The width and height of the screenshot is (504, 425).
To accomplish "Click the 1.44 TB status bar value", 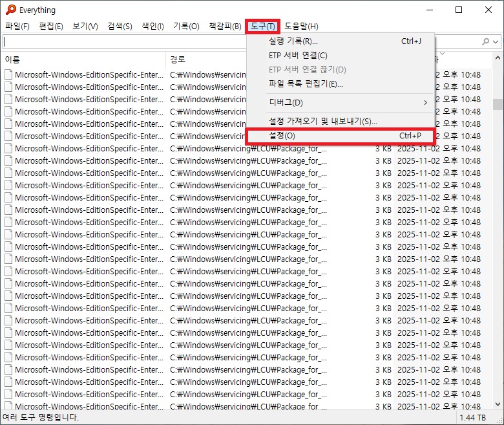I will [472, 418].
